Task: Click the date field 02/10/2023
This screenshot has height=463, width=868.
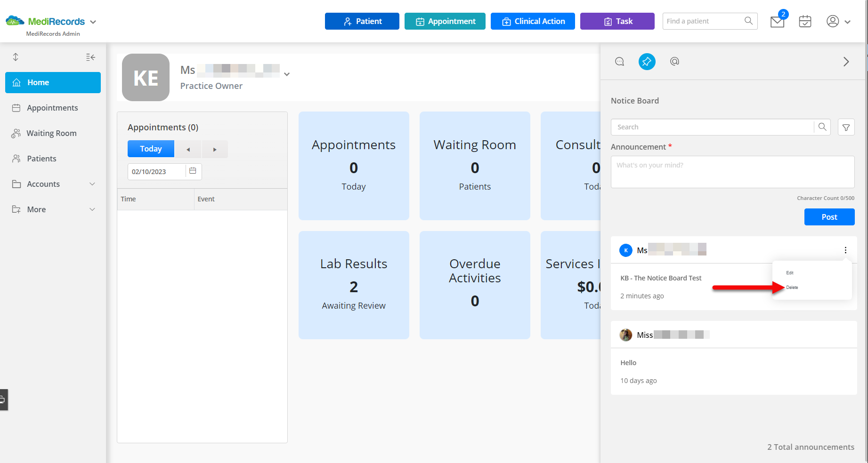Action: pyautogui.click(x=156, y=172)
